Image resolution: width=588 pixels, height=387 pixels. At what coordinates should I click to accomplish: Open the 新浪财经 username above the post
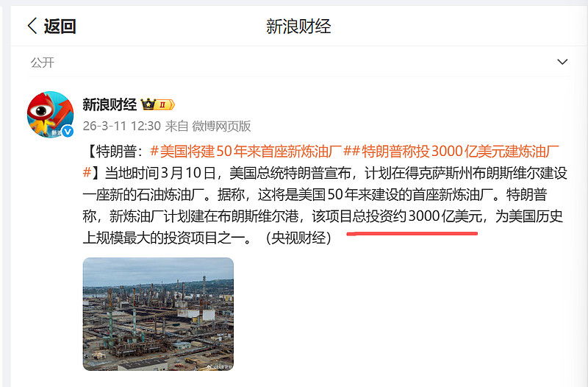tap(110, 104)
